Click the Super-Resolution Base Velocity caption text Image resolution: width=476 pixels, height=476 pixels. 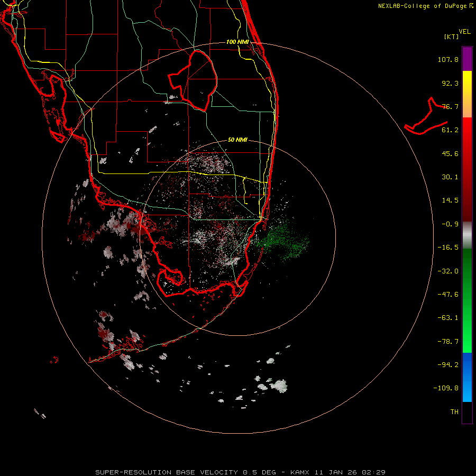coord(241,472)
